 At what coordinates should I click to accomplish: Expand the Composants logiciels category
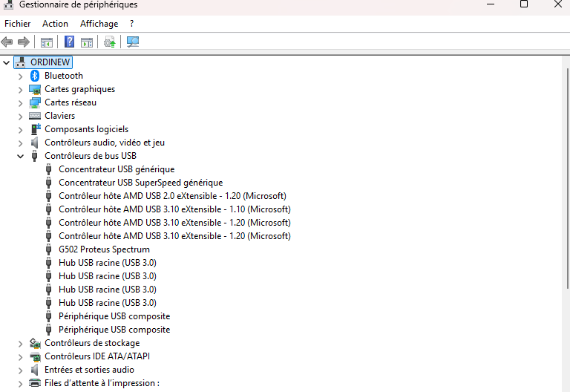coord(20,130)
